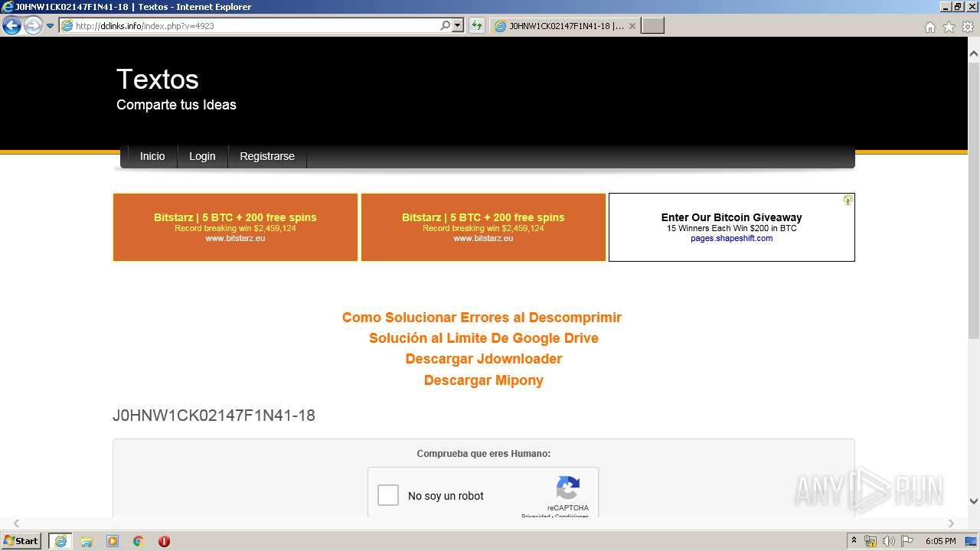Viewport: 980px width, 551px height.
Task: Open the Inicio menu item
Action: (152, 156)
